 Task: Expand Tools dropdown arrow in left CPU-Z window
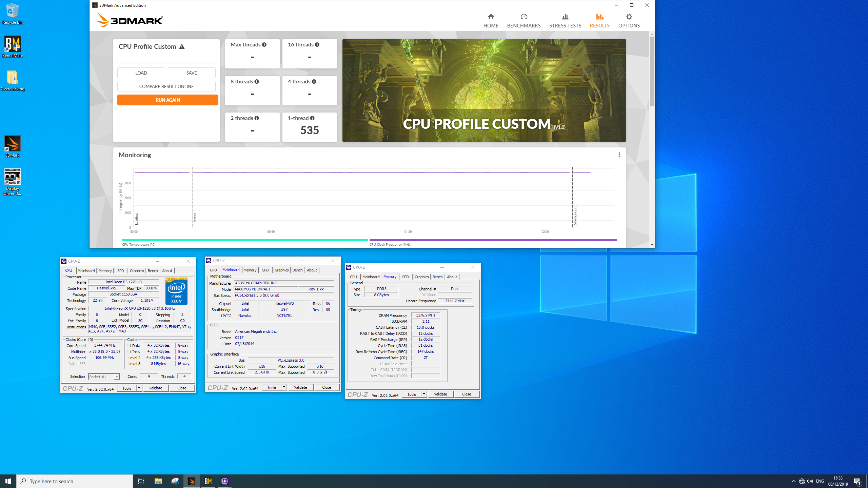coord(139,388)
